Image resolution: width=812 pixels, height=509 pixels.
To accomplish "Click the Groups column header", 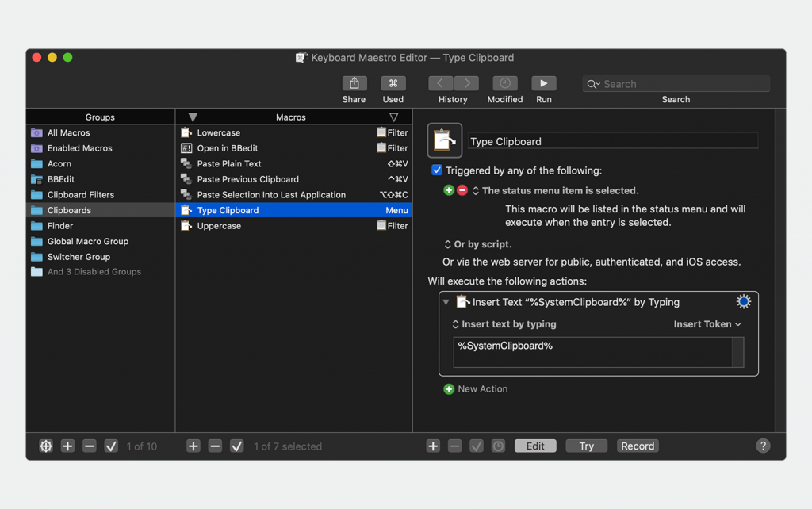I will (x=101, y=117).
